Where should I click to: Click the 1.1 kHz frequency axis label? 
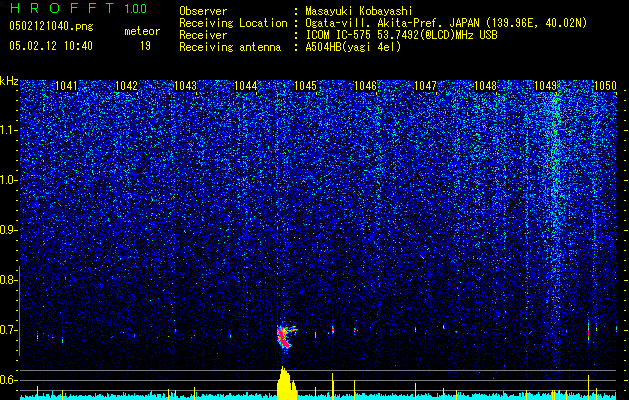(x=8, y=130)
